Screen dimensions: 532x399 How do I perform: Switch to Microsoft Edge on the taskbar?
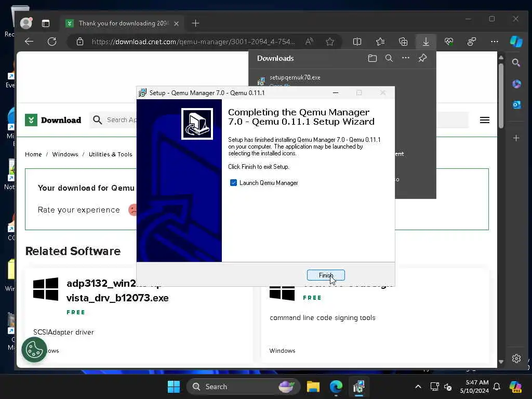click(x=336, y=387)
